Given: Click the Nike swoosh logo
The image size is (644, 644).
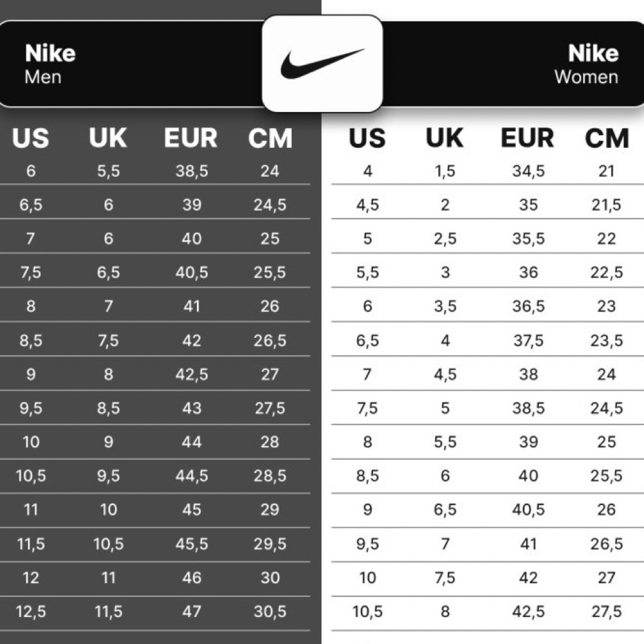Looking at the screenshot, I should 322,64.
